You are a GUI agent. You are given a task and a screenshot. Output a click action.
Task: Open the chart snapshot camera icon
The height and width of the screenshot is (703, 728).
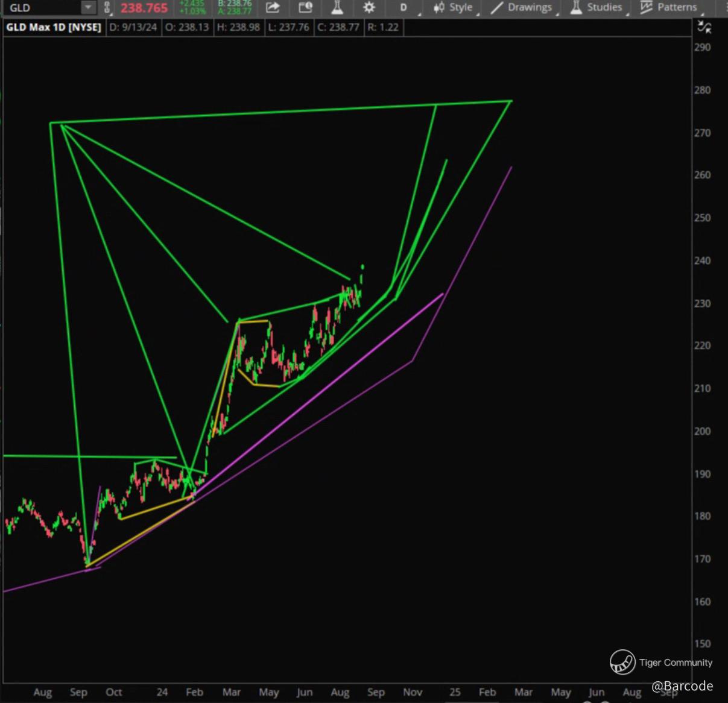point(306,7)
